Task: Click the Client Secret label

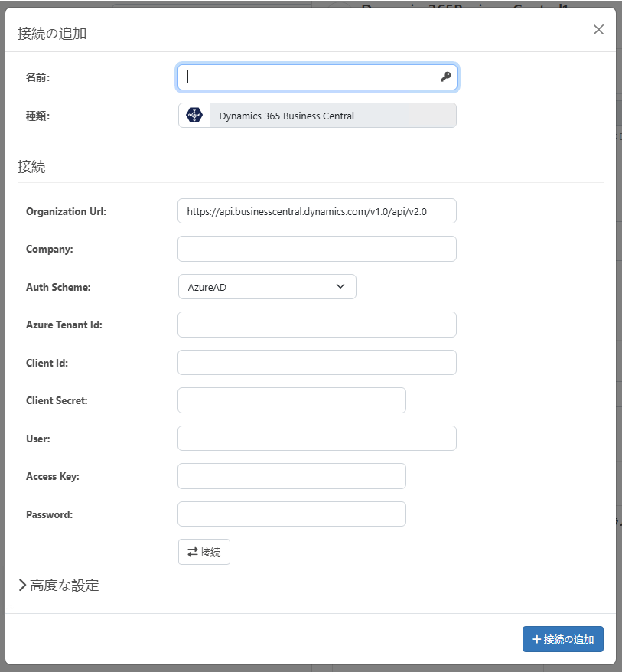Action: (57, 401)
